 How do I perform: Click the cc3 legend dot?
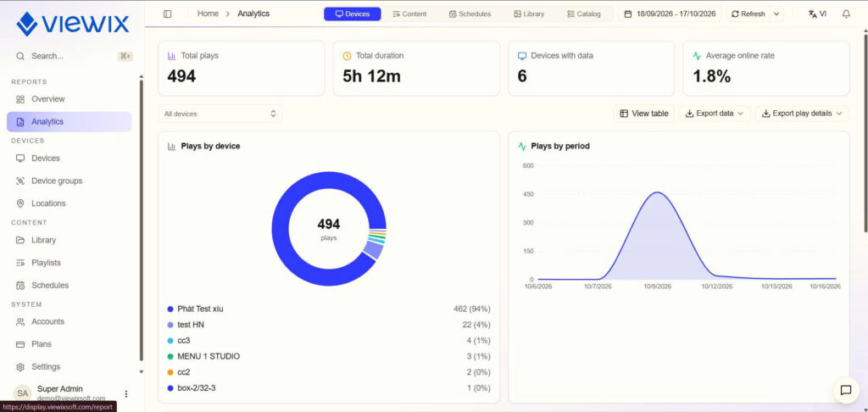click(x=170, y=341)
